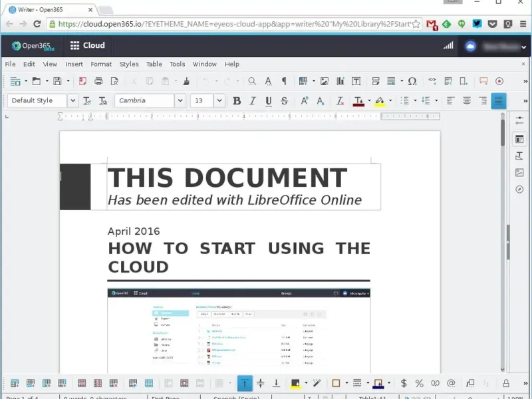Screen dimensions: 532x399
Task: Set Align Right paragraph alignment
Action: point(483,101)
